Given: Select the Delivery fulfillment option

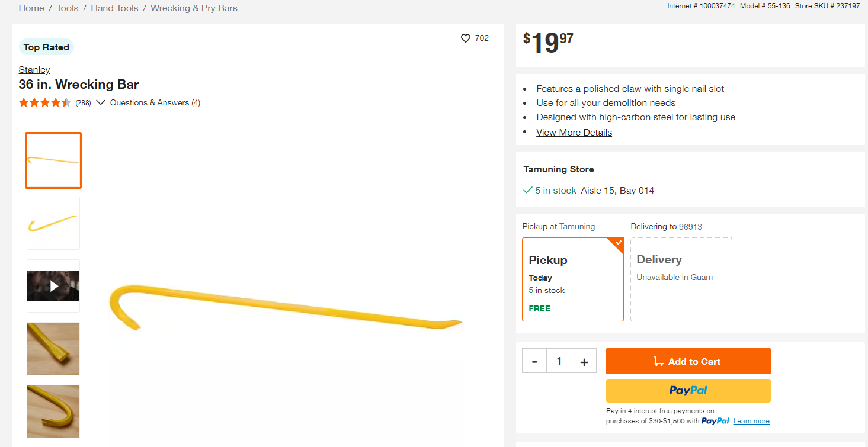Looking at the screenshot, I should 681,279.
